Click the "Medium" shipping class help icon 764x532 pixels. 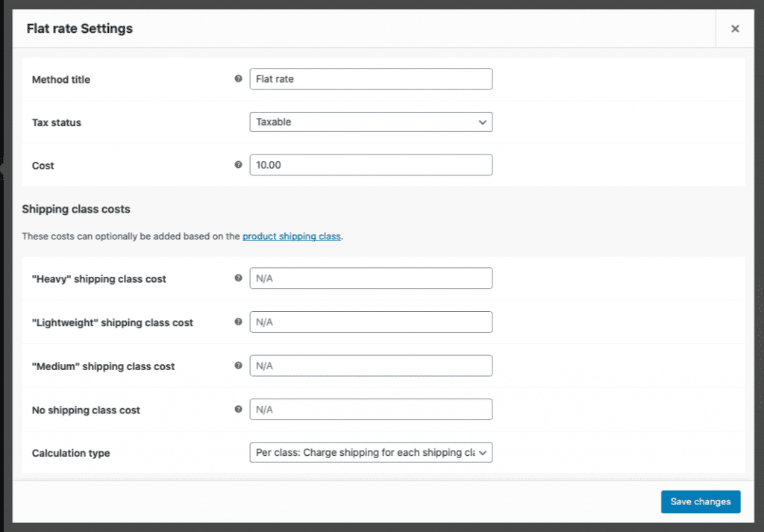(x=238, y=366)
